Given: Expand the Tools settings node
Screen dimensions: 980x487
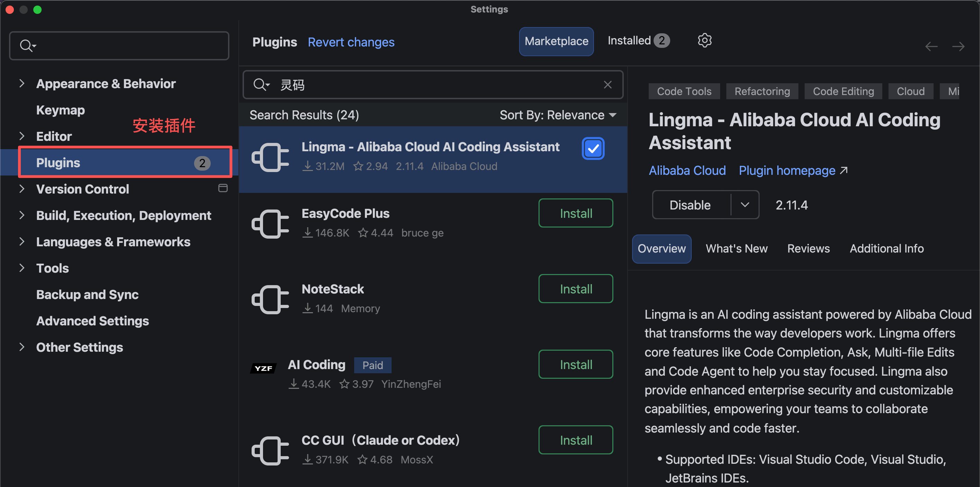Looking at the screenshot, I should pos(22,268).
